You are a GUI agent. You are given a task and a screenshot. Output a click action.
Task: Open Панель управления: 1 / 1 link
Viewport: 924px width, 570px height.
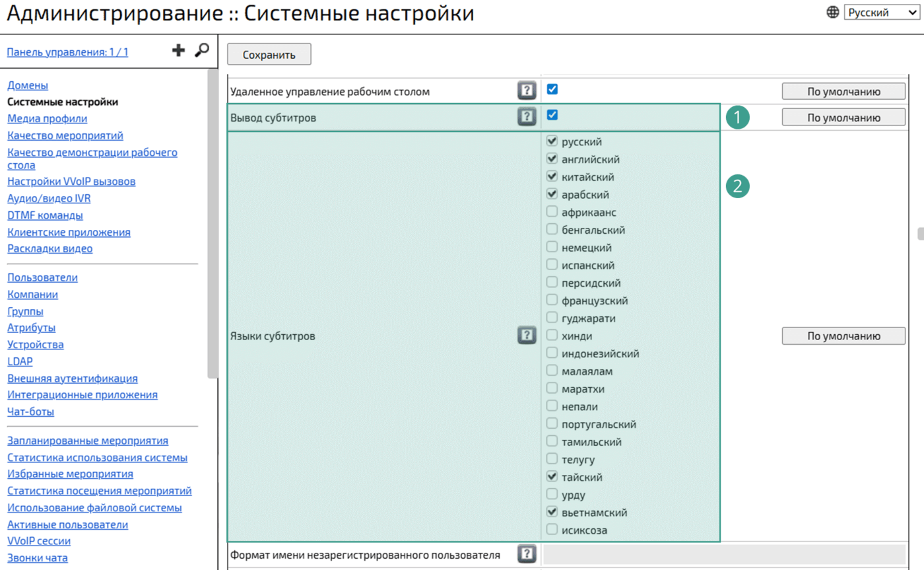tap(67, 52)
